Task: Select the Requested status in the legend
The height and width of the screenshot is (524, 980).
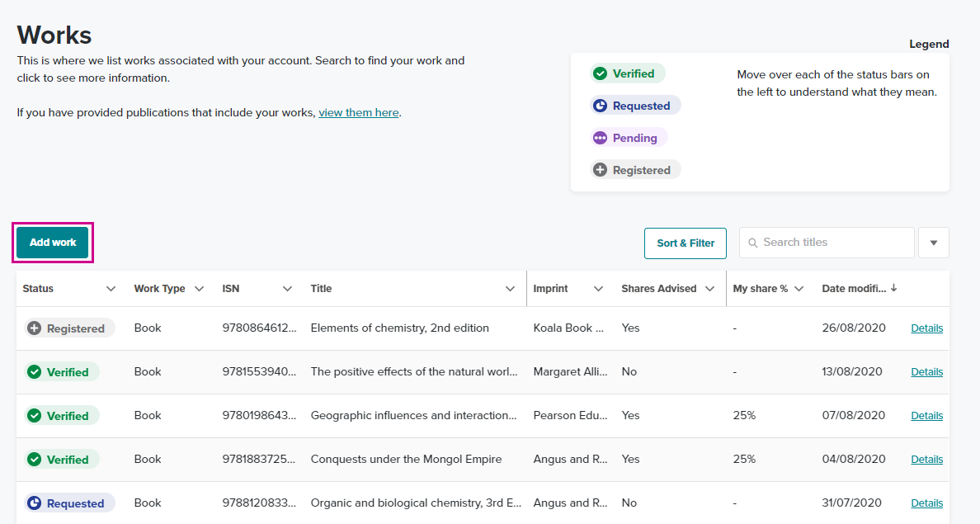Action: (635, 106)
